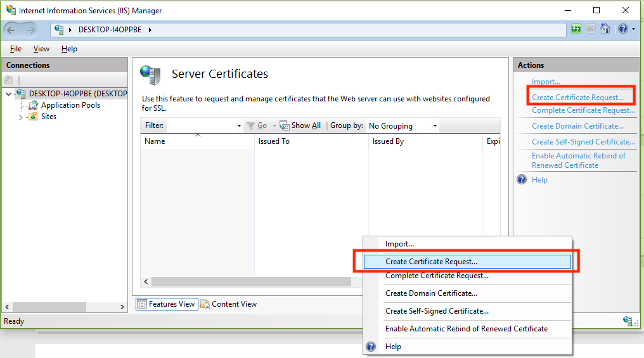The width and height of the screenshot is (644, 358).
Task: Click the Help icon in context menu
Action: pos(371,347)
